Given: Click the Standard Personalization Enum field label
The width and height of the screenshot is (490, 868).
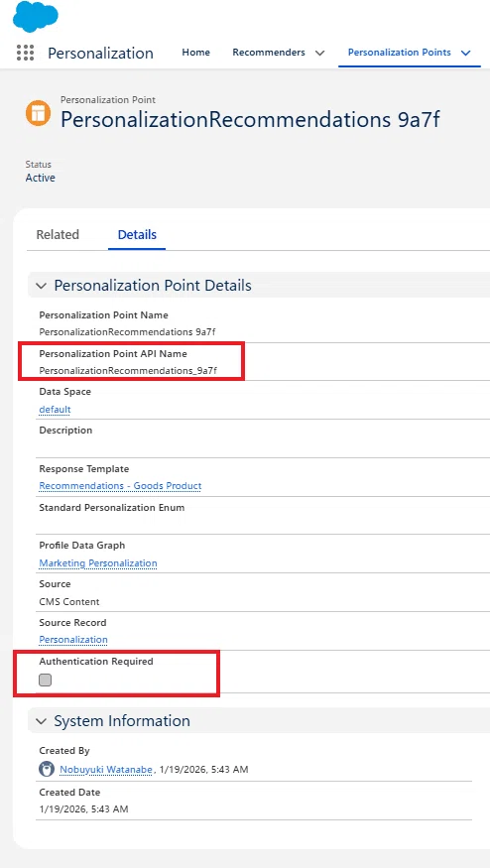Looking at the screenshot, I should click(112, 507).
